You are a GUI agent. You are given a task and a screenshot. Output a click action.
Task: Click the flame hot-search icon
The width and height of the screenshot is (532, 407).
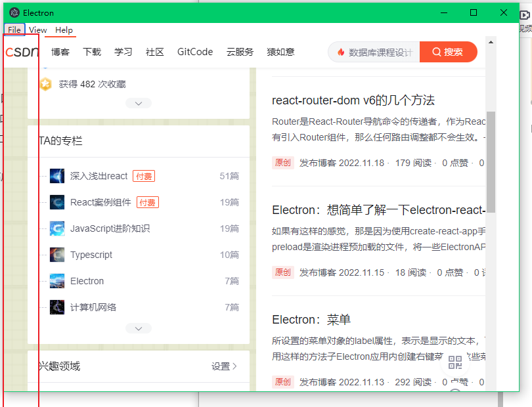pos(341,53)
